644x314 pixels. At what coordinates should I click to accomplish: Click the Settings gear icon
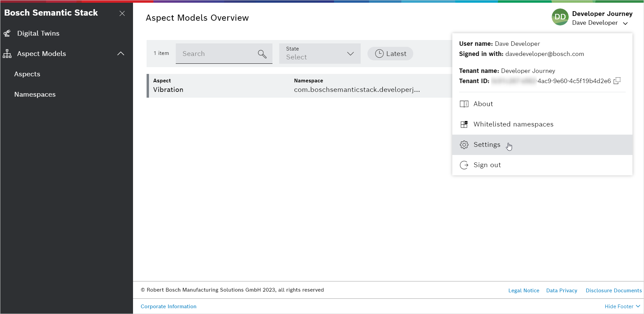tap(464, 145)
